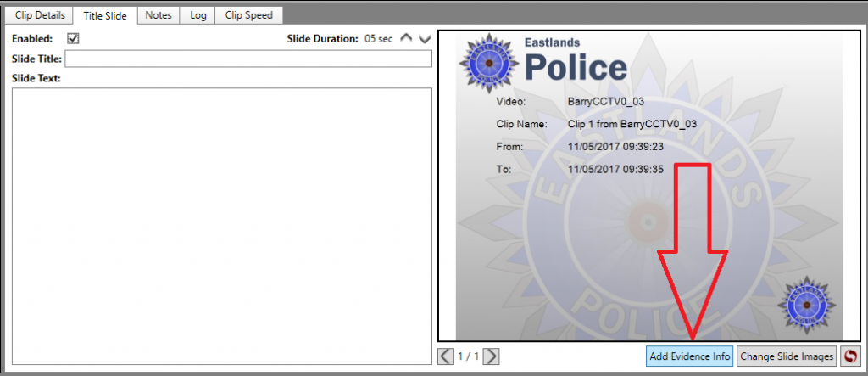Select the 'Clip 1 from BarryCCTV0_03' text
Screen dimensions: 868x376
(x=632, y=124)
